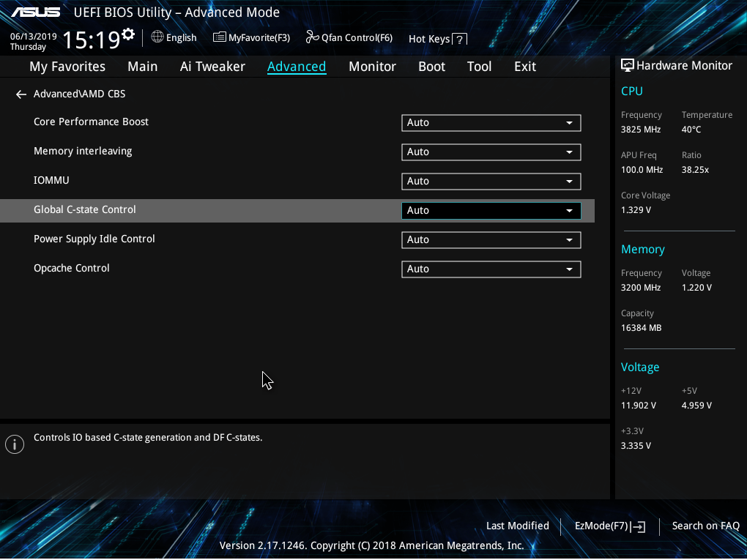Select the Core Performance Boost label
Screen dimensions: 747x560
point(91,122)
